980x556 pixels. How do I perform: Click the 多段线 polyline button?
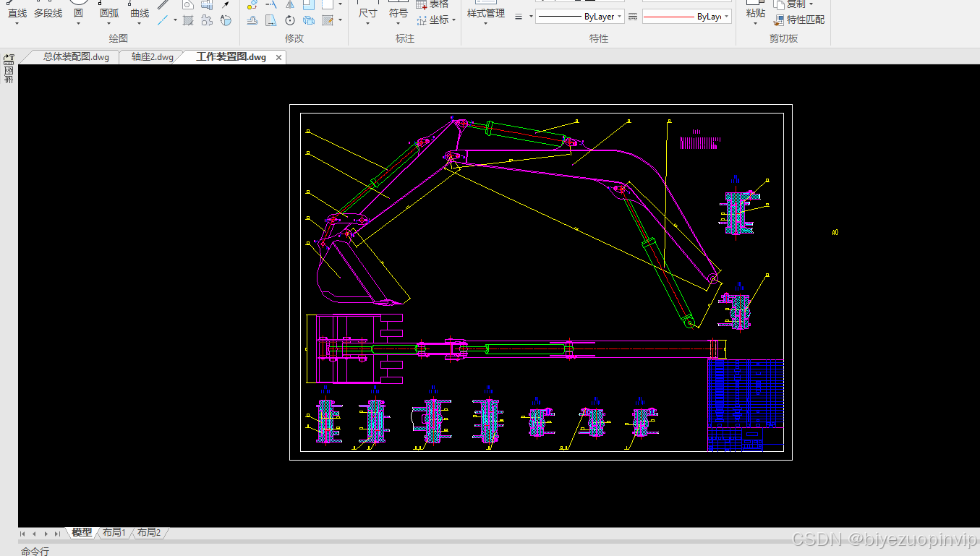pos(48,13)
